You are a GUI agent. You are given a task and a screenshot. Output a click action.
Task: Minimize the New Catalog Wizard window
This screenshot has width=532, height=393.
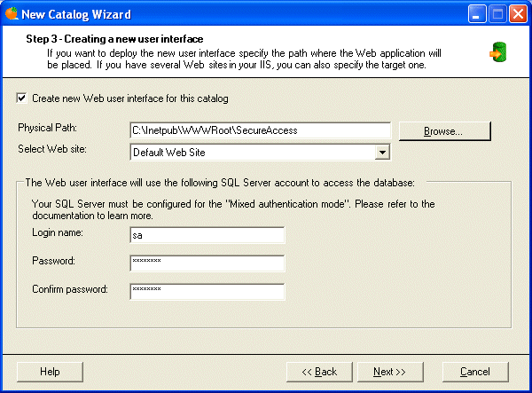478,13
